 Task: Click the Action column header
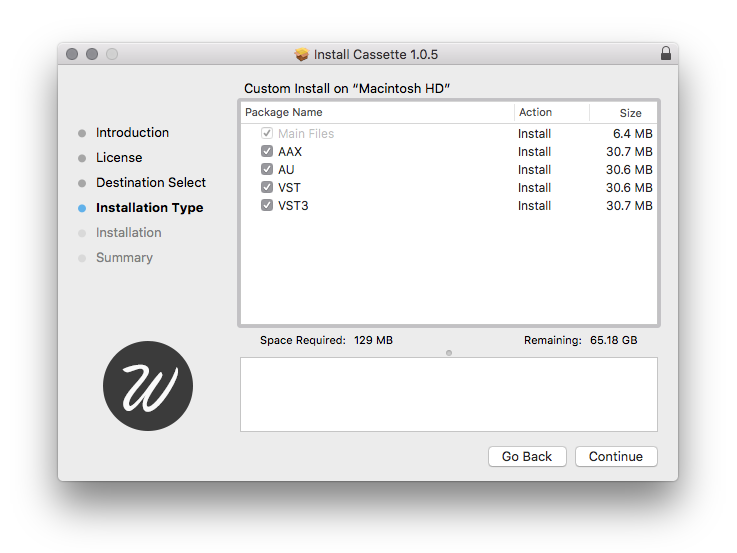[551, 112]
